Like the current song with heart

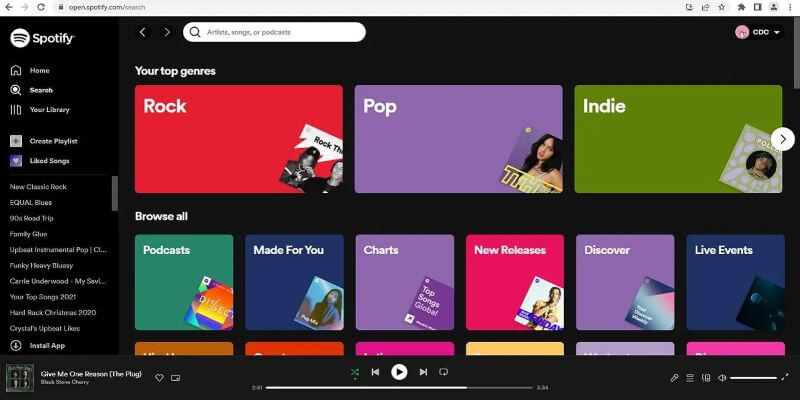click(159, 378)
